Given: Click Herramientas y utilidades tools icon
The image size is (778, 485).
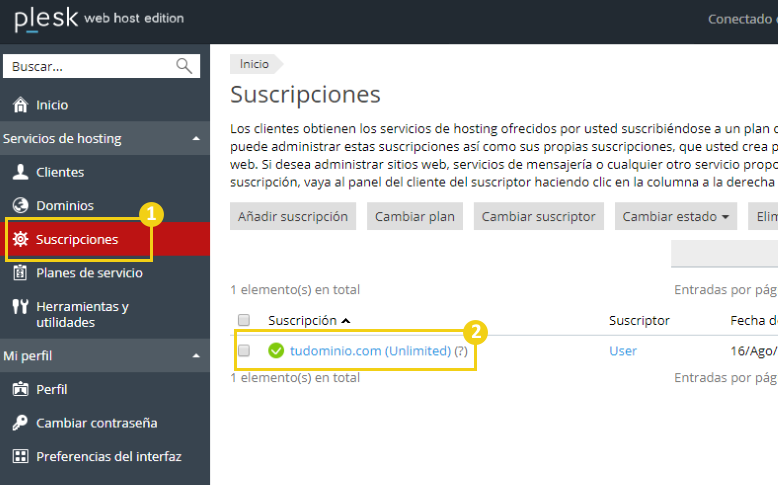Looking at the screenshot, I should coord(20,306).
